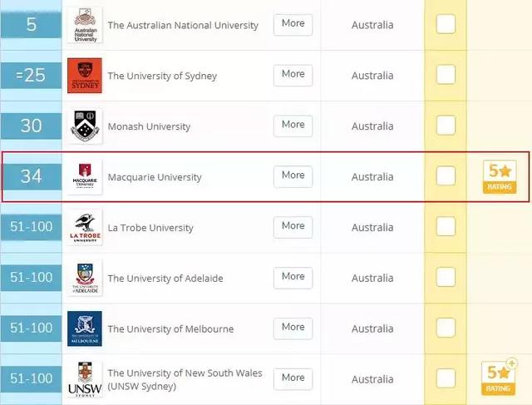Image resolution: width=532 pixels, height=405 pixels.
Task: Click Macquarie University's 5-star rating badge
Action: click(500, 177)
